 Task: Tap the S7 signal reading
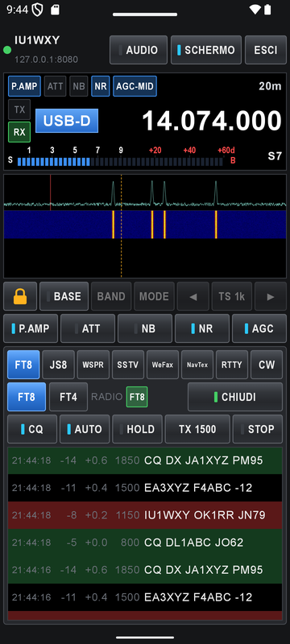[x=275, y=156]
